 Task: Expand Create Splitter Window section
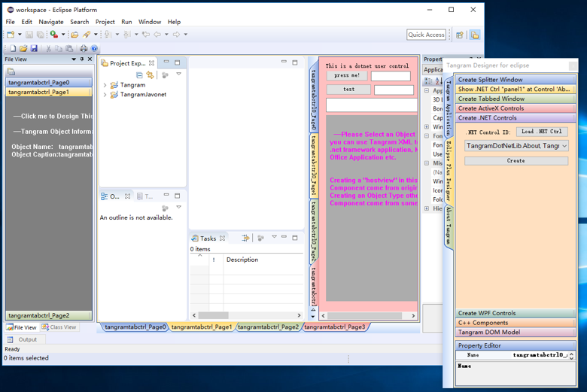click(516, 80)
